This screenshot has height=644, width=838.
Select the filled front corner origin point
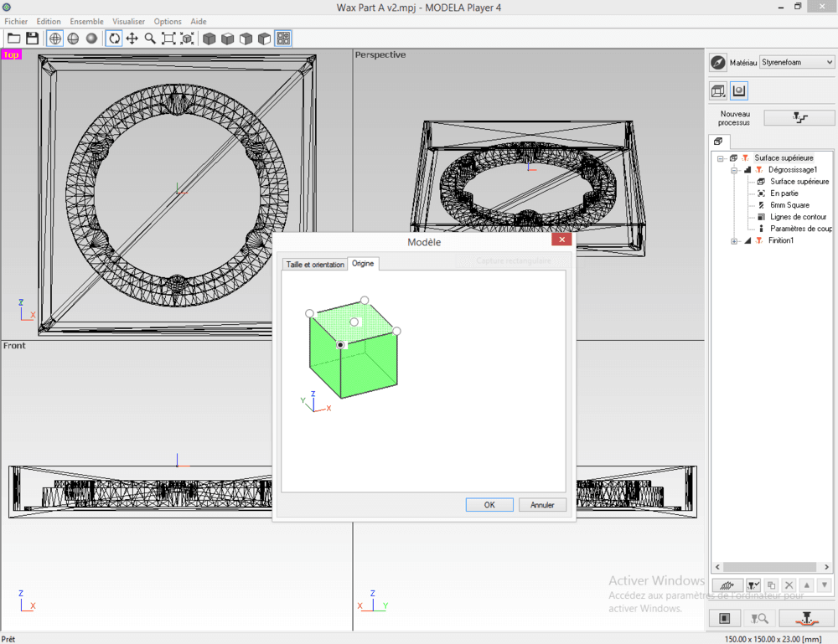(x=340, y=345)
